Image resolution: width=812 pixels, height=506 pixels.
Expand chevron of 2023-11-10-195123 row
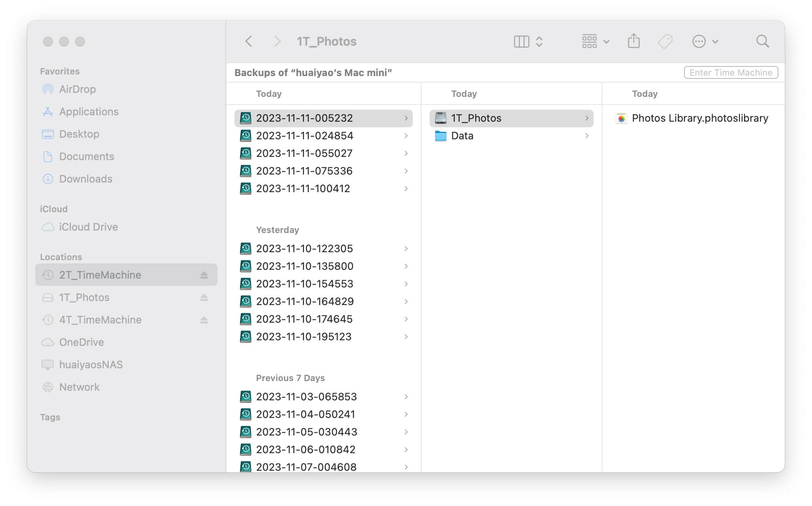406,337
